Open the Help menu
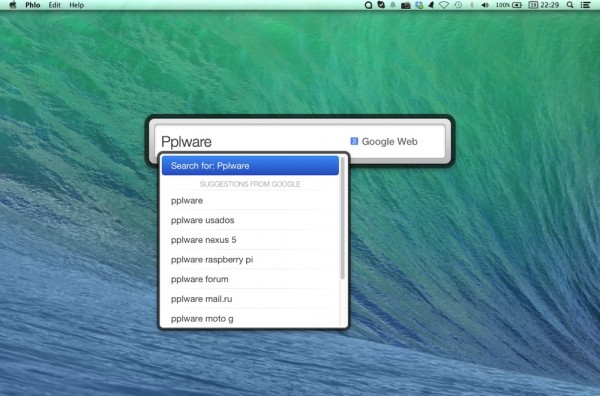 point(77,5)
